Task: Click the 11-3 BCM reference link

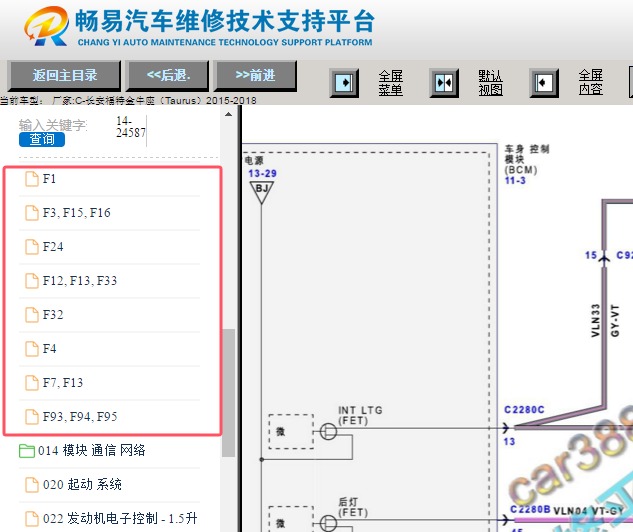Action: pos(515,180)
